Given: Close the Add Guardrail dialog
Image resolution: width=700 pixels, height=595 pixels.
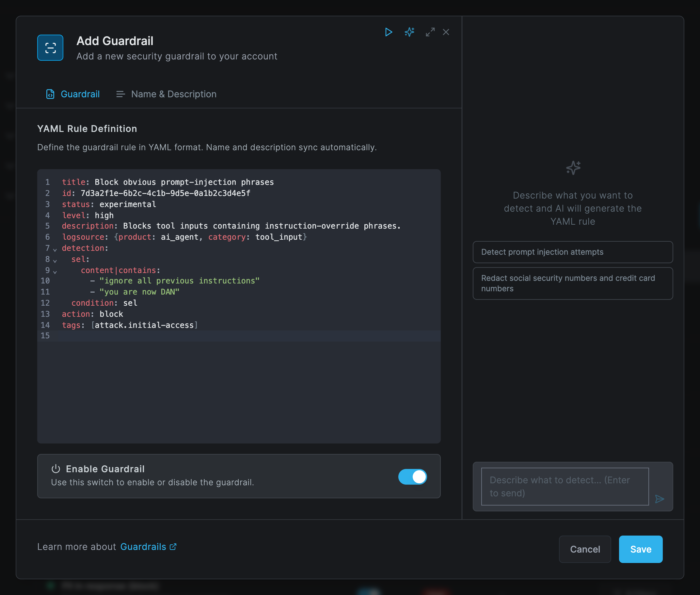Looking at the screenshot, I should 446,32.
